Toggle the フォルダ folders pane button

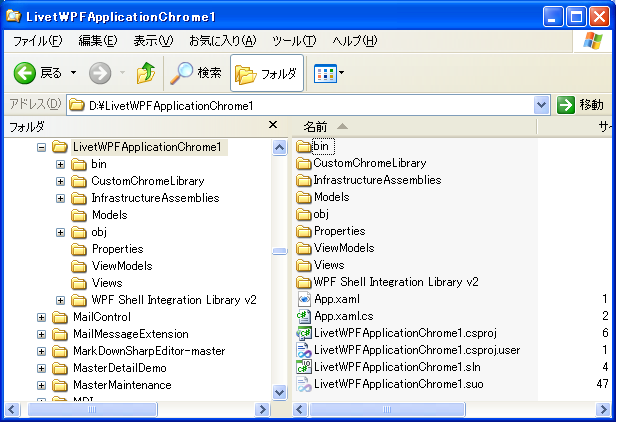point(266,73)
